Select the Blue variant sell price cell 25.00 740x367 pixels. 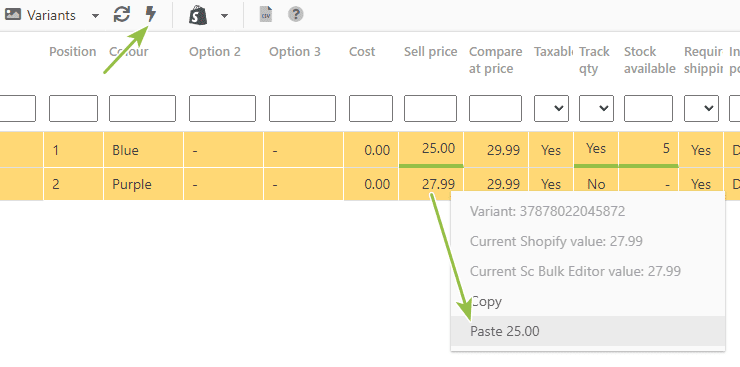(x=431, y=149)
